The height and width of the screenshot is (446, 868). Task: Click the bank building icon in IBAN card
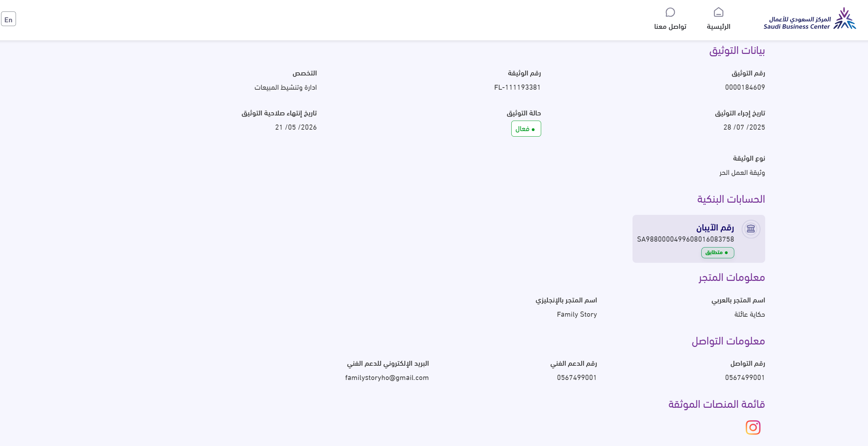coord(751,229)
